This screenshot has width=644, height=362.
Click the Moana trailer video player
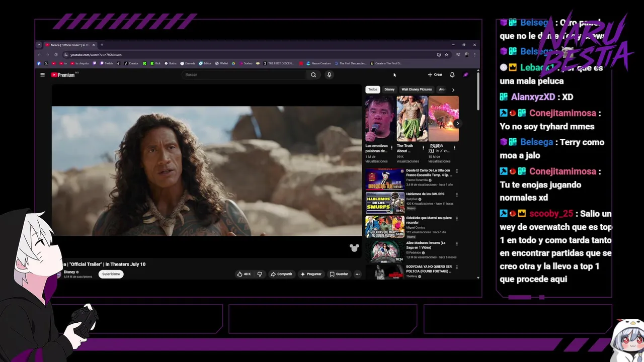pos(207,171)
